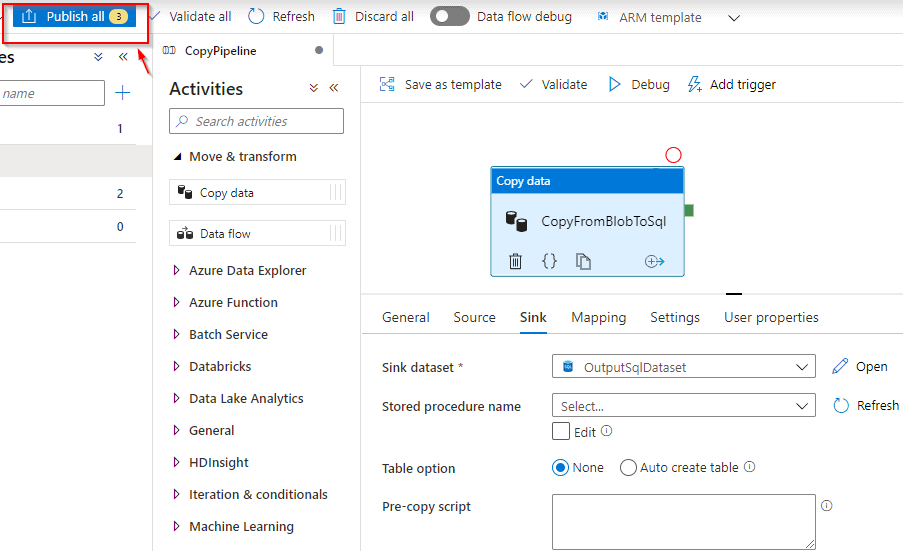The image size is (903, 551).
Task: Clone the Copy data activity
Action: (x=583, y=262)
